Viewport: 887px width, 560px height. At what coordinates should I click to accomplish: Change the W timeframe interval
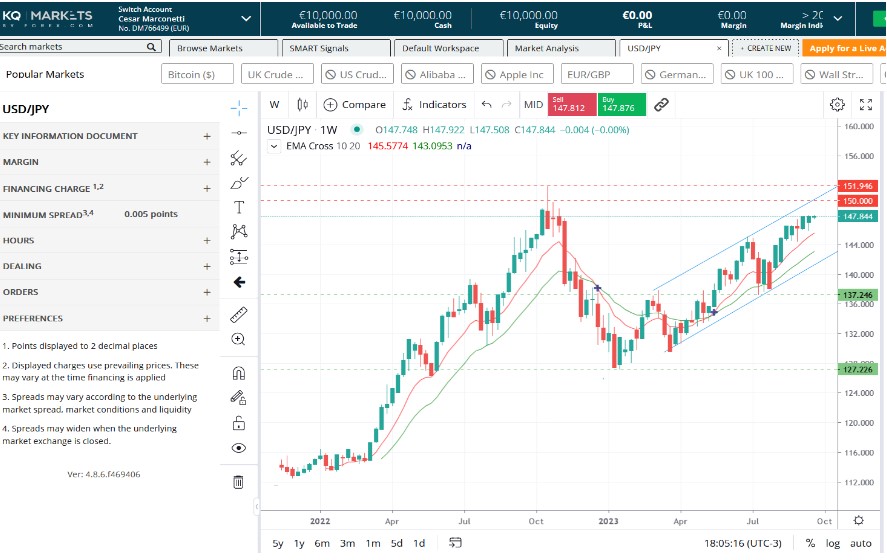[275, 105]
